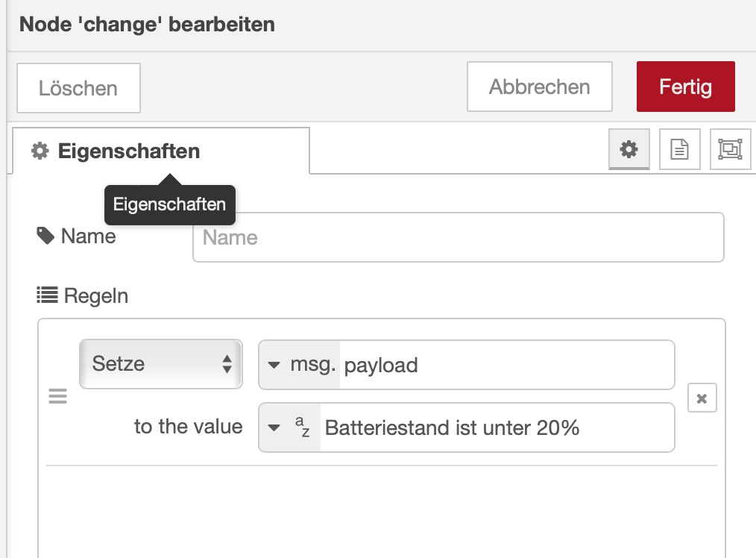The image size is (756, 558).
Task: Click the payload property text field
Action: (505, 365)
